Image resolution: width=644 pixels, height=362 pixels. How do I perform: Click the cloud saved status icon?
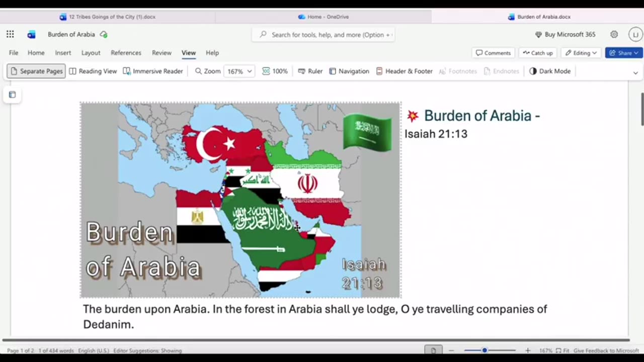pos(104,34)
